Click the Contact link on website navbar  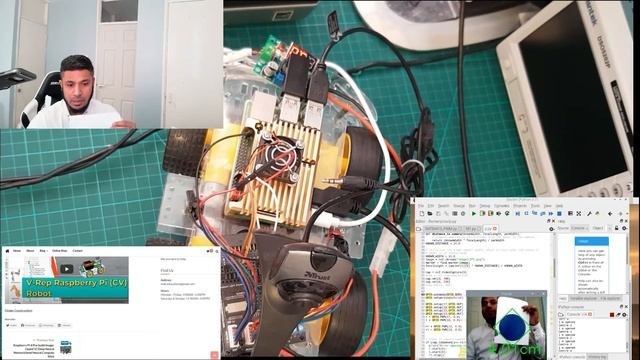[78, 251]
